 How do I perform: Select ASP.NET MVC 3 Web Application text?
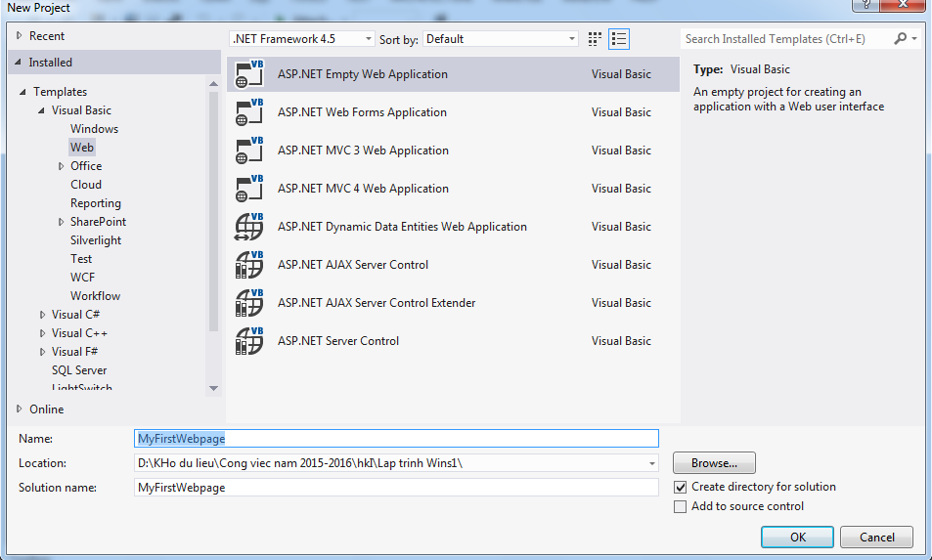point(363,151)
